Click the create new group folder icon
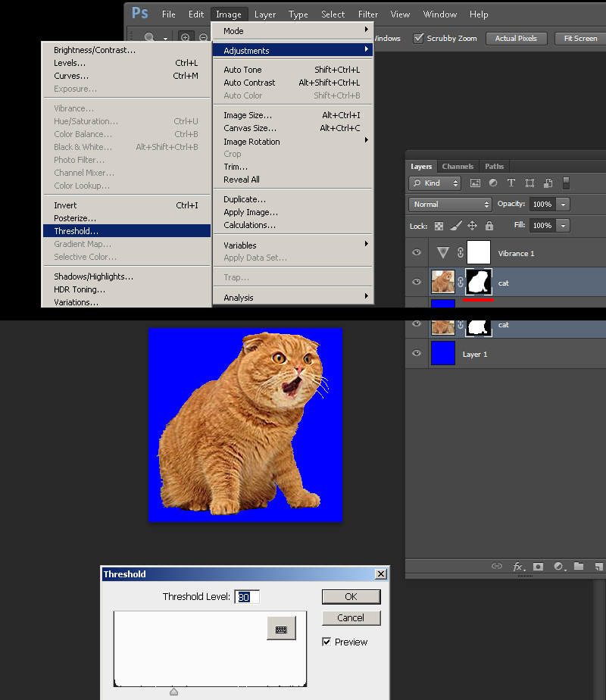Viewport: 606px width, 700px height. click(579, 566)
